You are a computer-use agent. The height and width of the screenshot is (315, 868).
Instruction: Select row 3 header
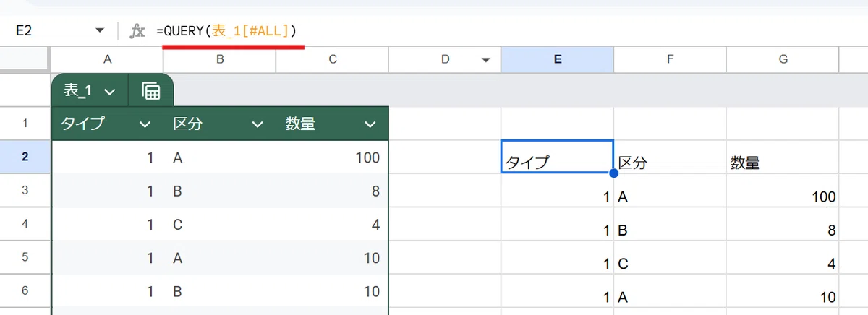coord(25,191)
